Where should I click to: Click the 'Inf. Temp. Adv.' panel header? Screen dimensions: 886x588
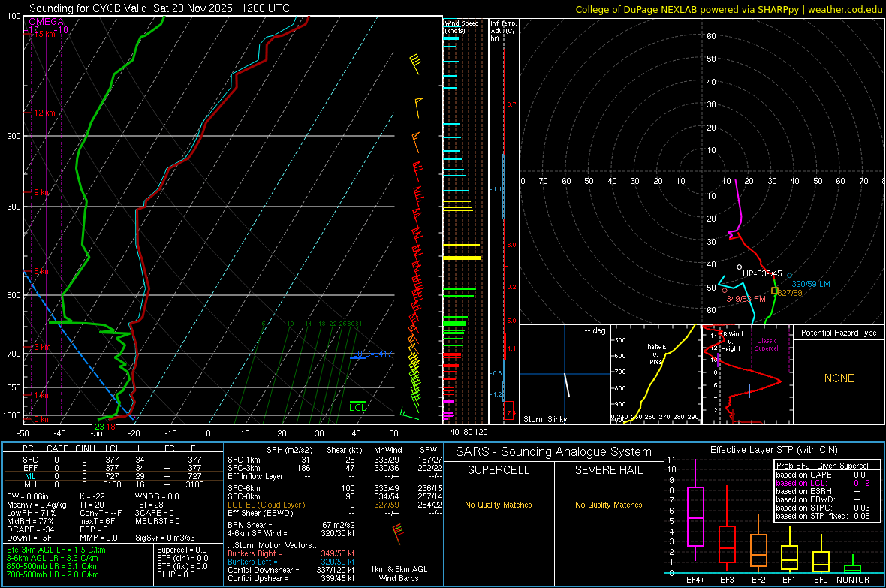(x=504, y=31)
